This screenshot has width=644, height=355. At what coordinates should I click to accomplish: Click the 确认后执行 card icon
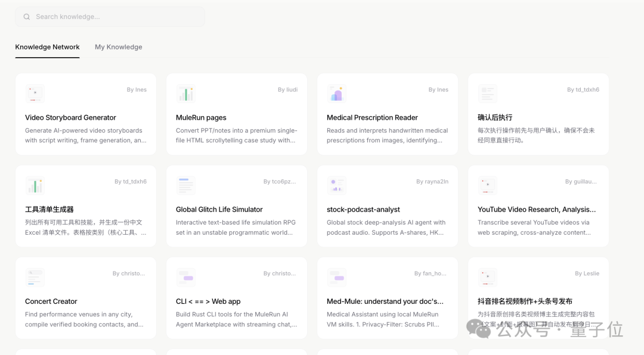click(x=488, y=94)
